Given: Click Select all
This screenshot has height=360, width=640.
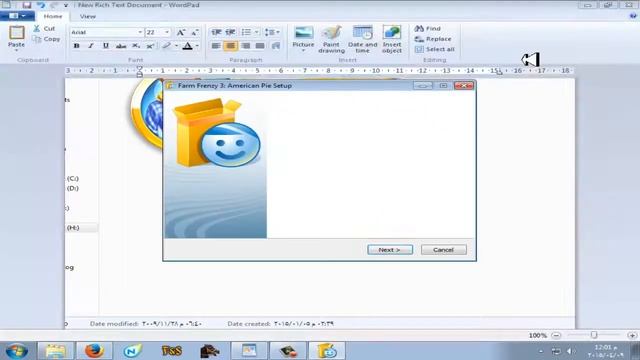Looking at the screenshot, I should tap(434, 49).
